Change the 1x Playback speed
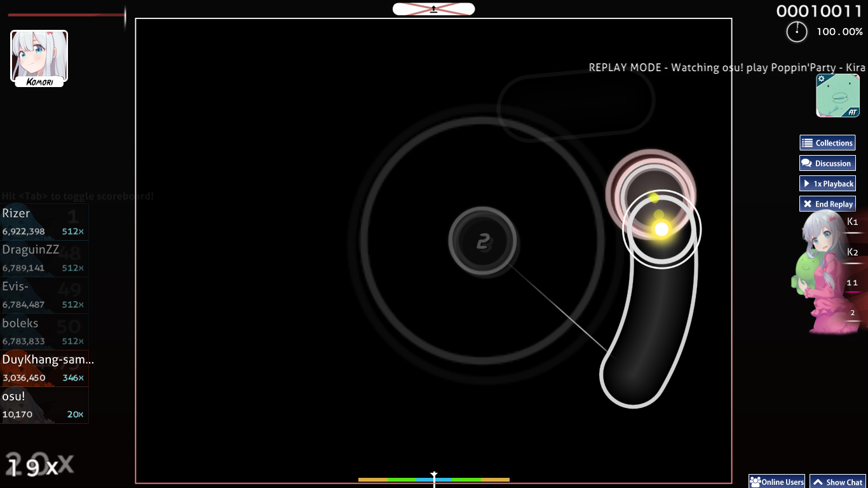This screenshot has width=868, height=488. coord(827,184)
